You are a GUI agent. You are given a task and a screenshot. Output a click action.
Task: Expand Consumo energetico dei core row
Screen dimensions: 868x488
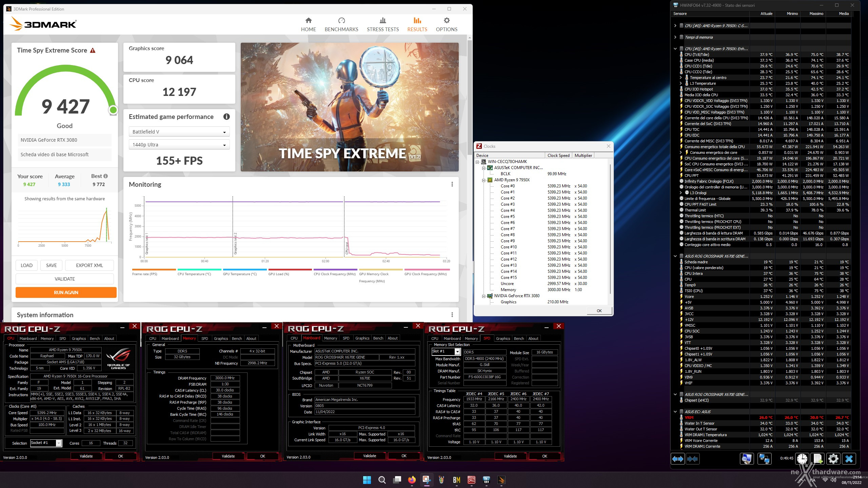680,152
